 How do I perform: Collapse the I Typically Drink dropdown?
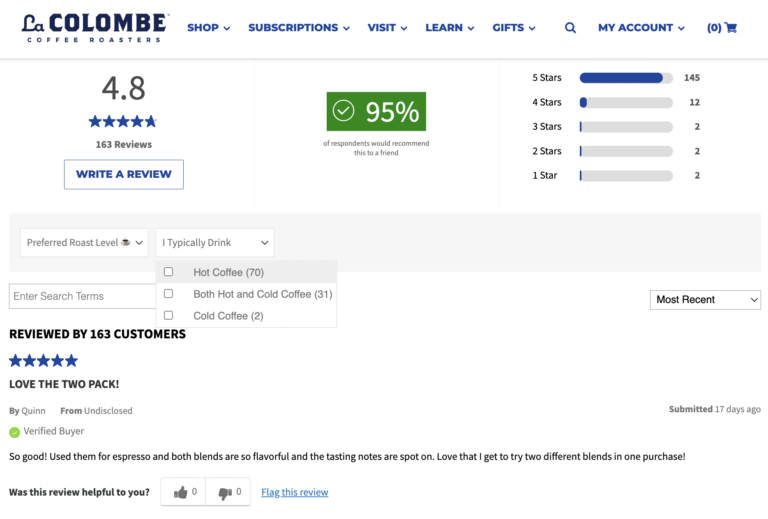[x=215, y=243]
